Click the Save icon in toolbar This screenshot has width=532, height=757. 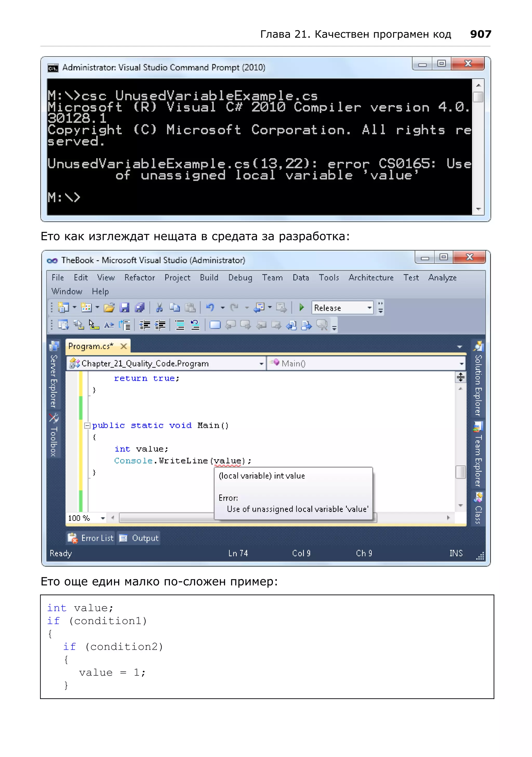click(x=124, y=308)
